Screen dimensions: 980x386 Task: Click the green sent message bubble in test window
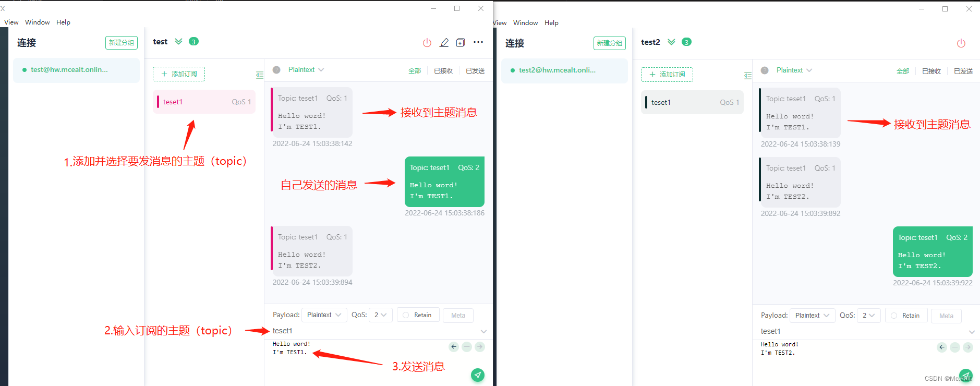pos(444,182)
